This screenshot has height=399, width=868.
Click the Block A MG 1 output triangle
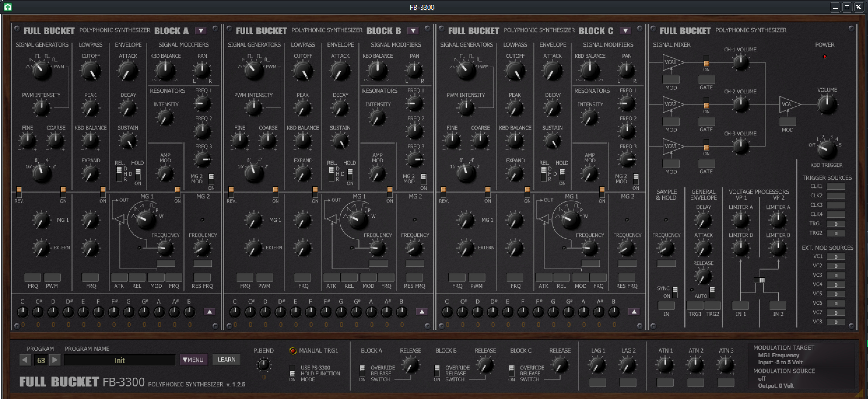(x=119, y=219)
